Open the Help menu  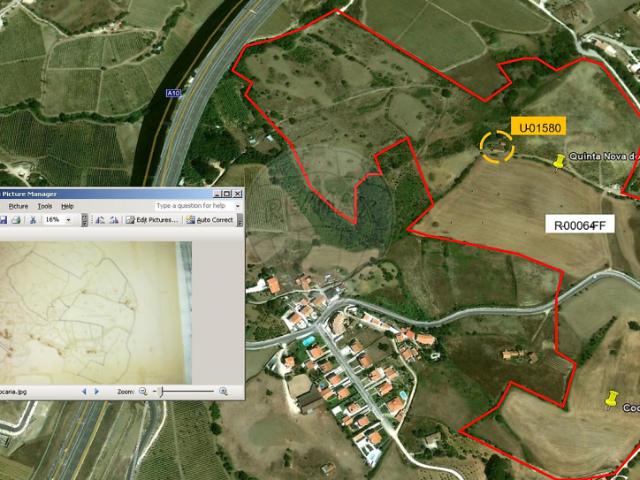coord(67,206)
